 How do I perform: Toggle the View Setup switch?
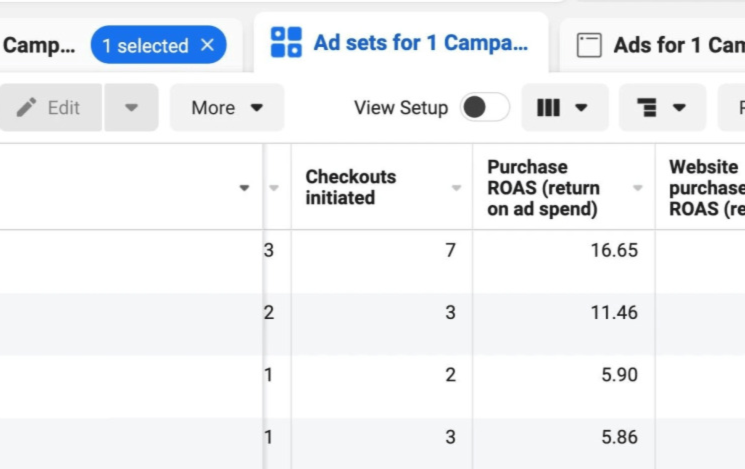484,108
